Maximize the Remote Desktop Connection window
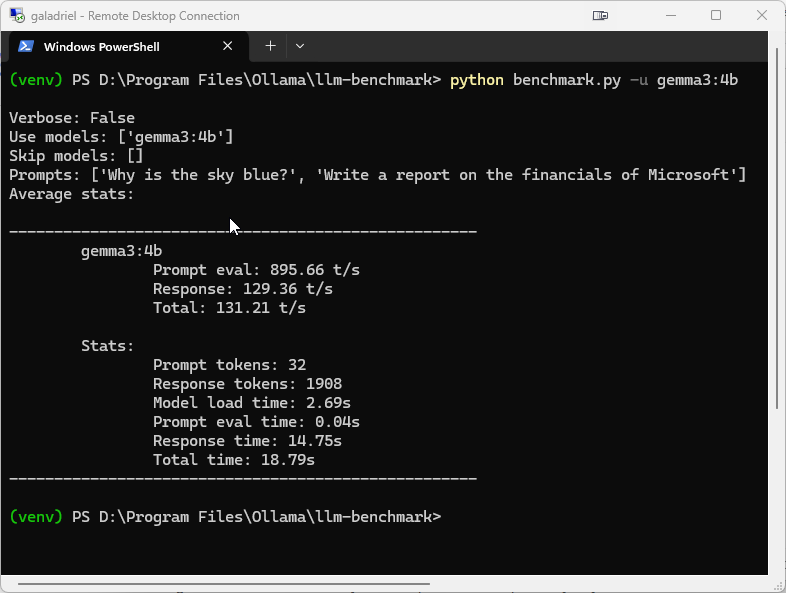 point(716,16)
